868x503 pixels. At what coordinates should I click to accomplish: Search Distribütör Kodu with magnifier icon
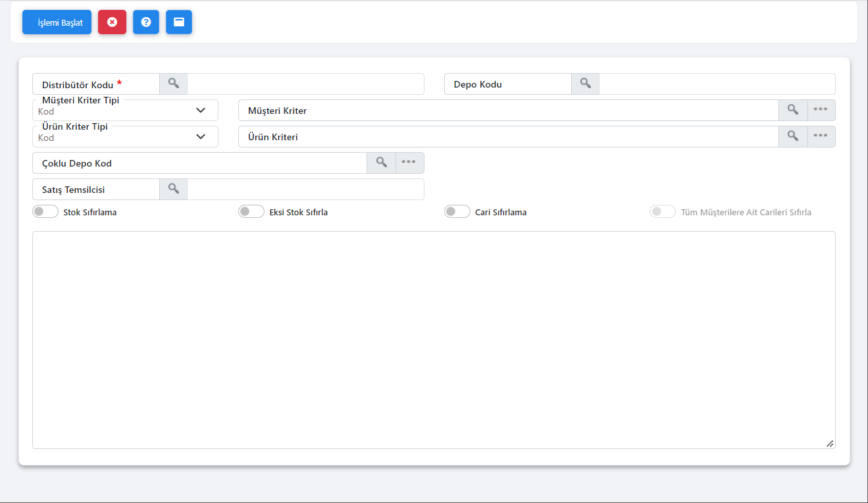[173, 84]
